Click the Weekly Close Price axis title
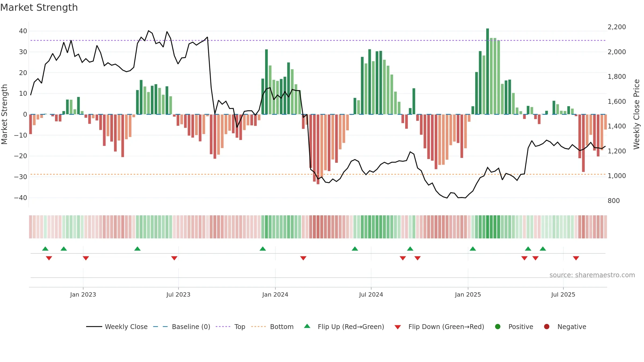Screen dimensions: 644x362 (636, 114)
